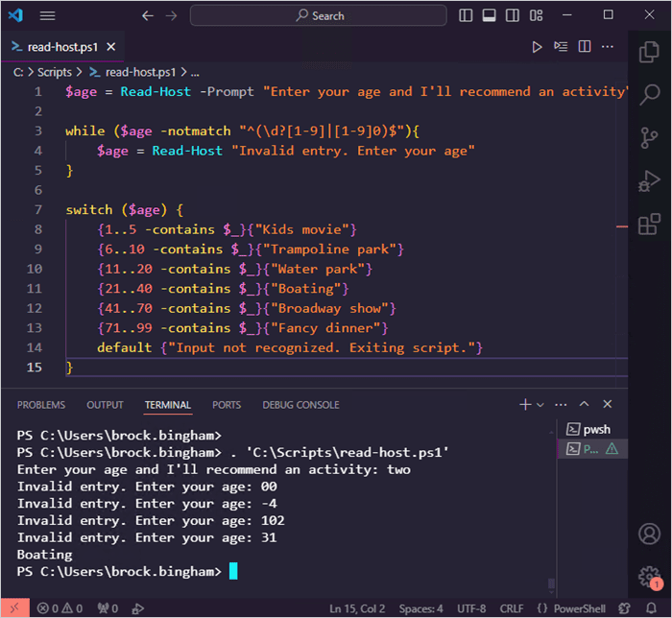Screen dimensions: 672x618
Task: Open forwarded ports status item
Action: coord(108,608)
